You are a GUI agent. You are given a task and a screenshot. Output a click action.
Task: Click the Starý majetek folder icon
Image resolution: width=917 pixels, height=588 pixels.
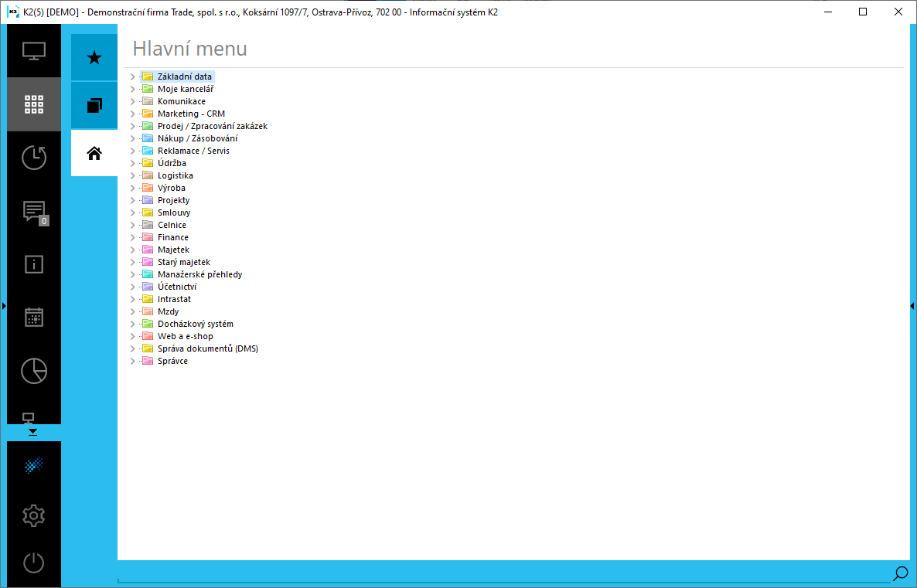pyautogui.click(x=148, y=262)
